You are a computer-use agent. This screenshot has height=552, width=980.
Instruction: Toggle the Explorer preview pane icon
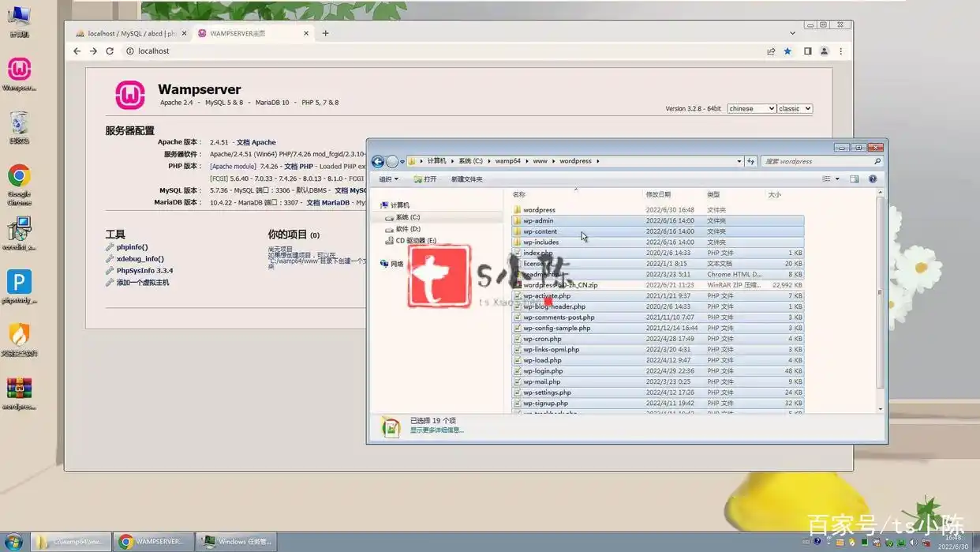(x=854, y=179)
